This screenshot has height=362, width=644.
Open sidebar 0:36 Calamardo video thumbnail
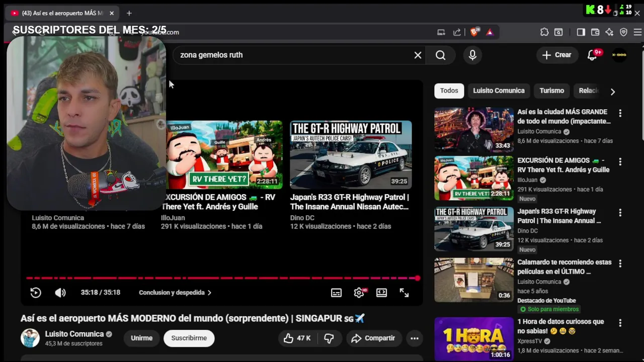click(x=474, y=280)
